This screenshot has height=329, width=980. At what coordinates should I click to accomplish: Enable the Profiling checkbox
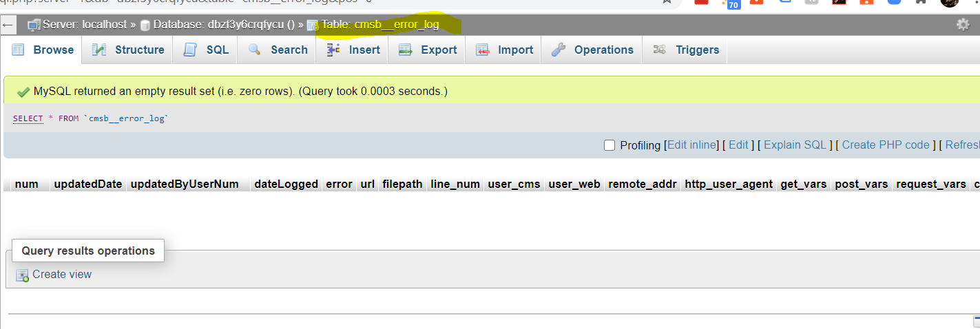(x=609, y=145)
